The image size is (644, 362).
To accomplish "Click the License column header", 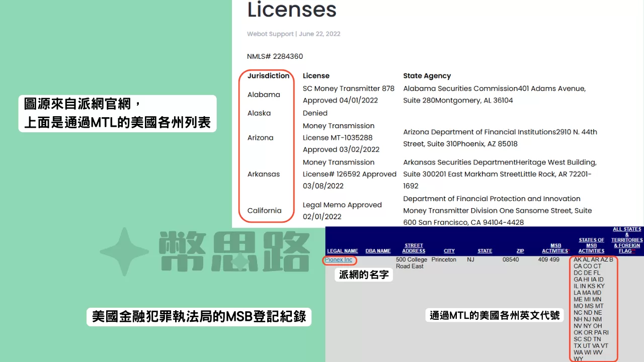I will 316,76.
